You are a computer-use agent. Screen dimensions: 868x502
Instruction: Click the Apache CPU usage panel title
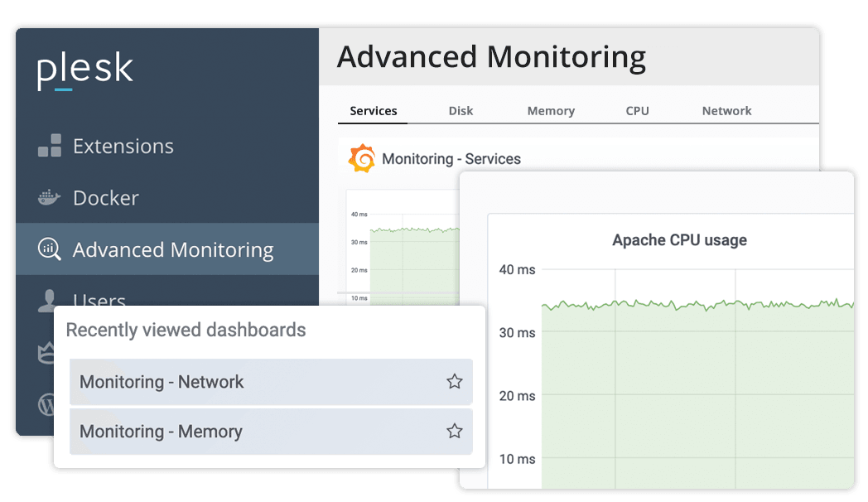[x=679, y=240]
